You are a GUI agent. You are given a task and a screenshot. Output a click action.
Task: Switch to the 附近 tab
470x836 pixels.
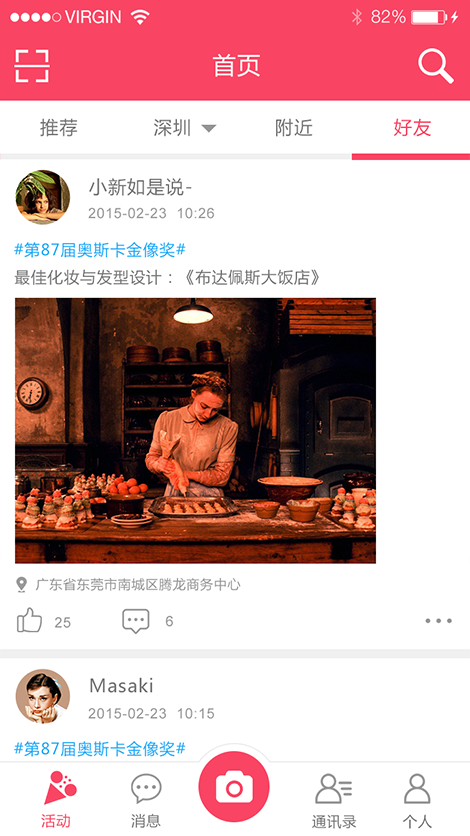[x=294, y=128]
